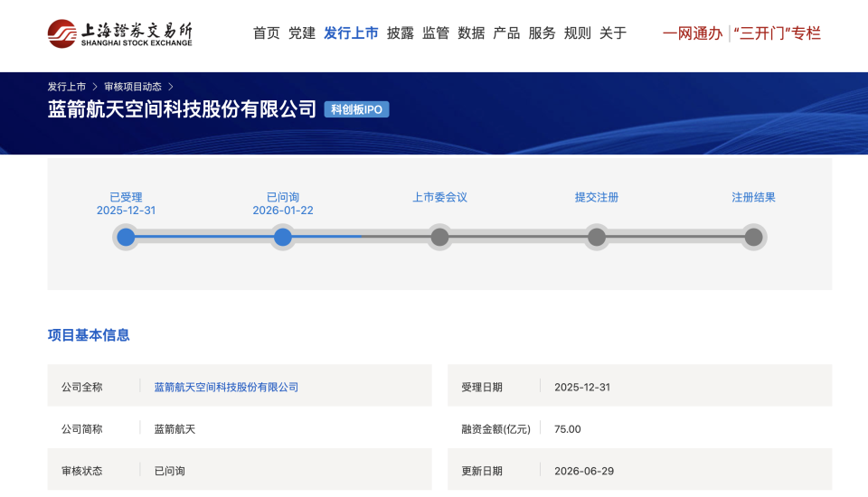The width and height of the screenshot is (868, 497).
Task: Open the 关于 menu
Action: (613, 33)
